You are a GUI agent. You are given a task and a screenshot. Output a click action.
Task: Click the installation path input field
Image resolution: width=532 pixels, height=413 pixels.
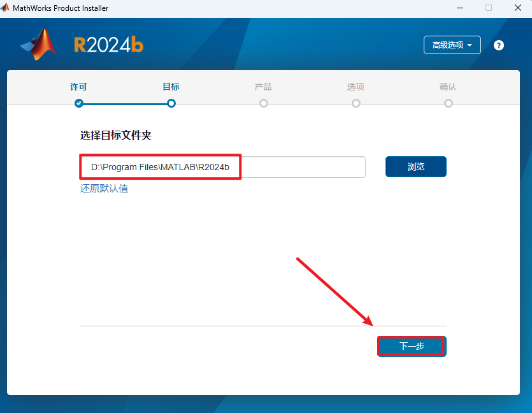(x=223, y=166)
